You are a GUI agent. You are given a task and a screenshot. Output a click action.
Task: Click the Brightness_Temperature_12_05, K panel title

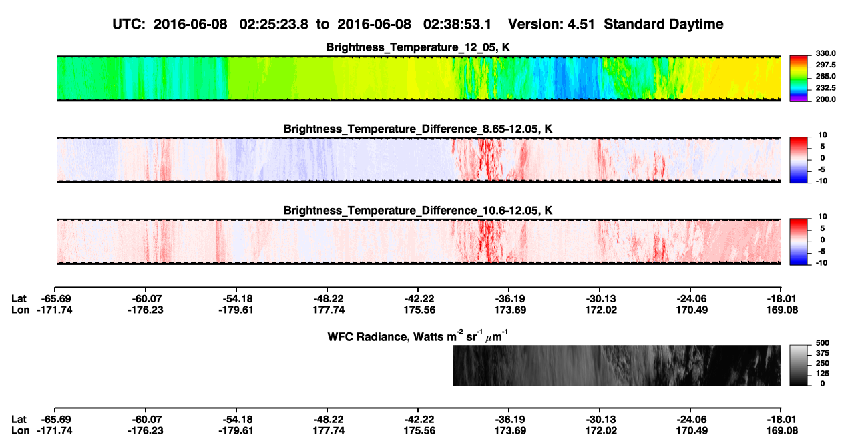pos(418,47)
